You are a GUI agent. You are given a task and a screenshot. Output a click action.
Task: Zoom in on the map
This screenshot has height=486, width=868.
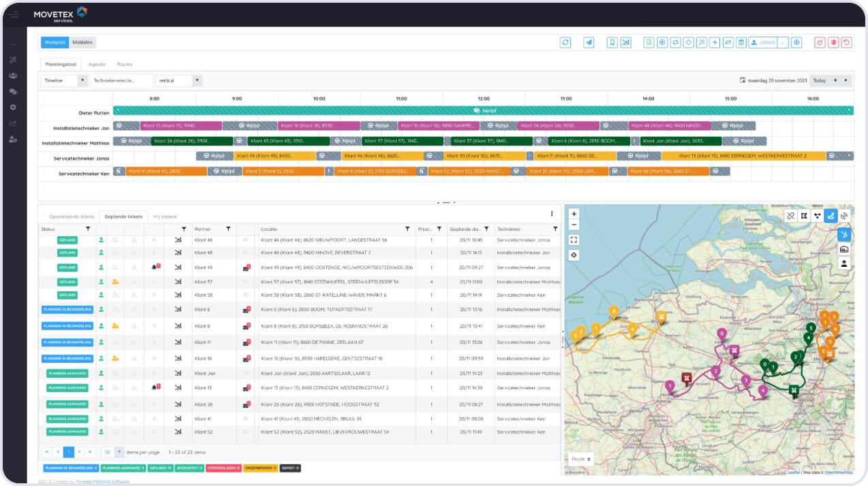click(574, 214)
